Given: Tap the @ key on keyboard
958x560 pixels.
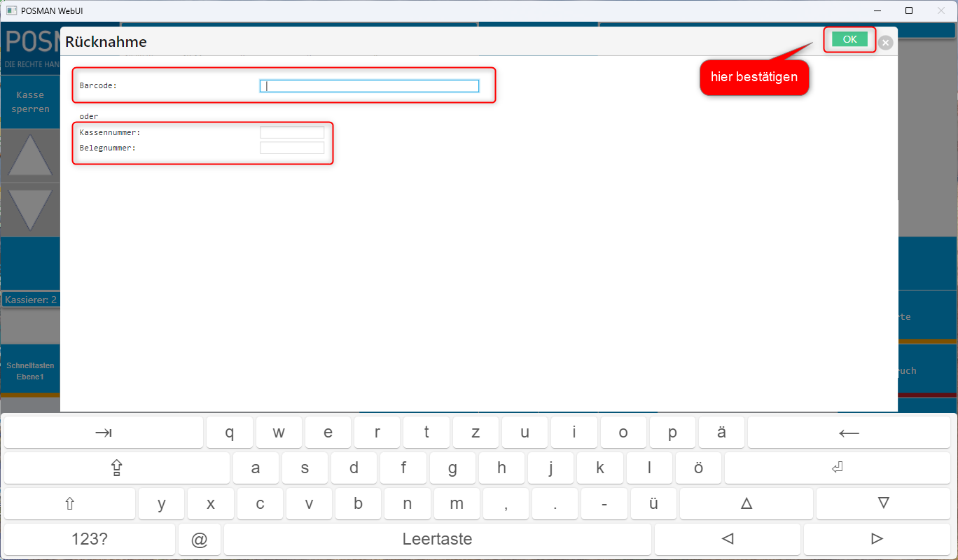Looking at the screenshot, I should pos(200,539).
